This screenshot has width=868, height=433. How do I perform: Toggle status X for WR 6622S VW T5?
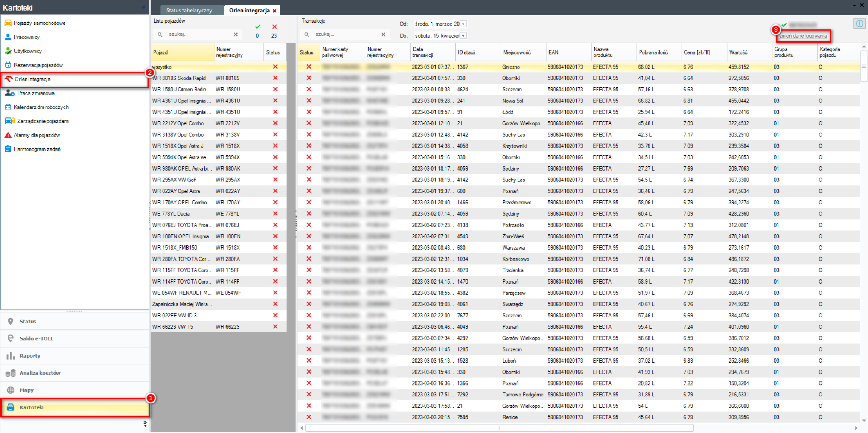pyautogui.click(x=275, y=326)
